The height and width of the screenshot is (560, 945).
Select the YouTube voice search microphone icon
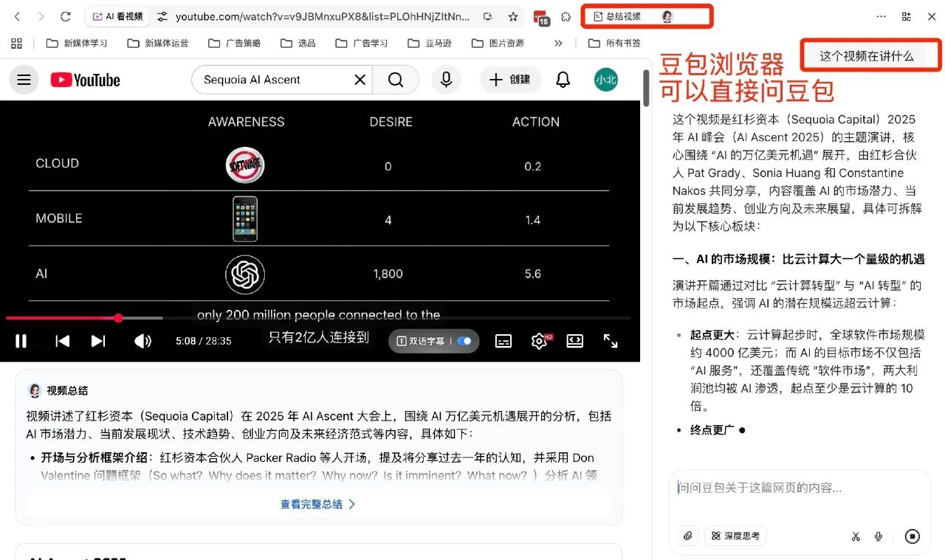(446, 79)
